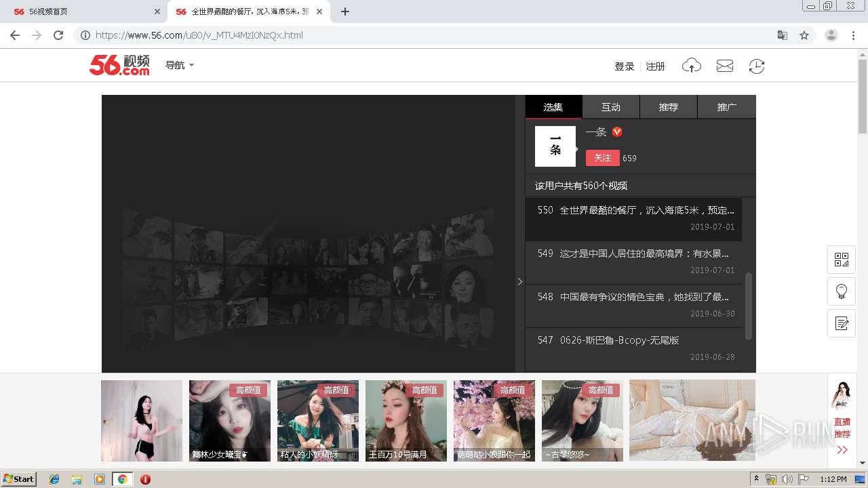868x488 pixels.
Task: Click the browser back arrow
Action: click(15, 35)
